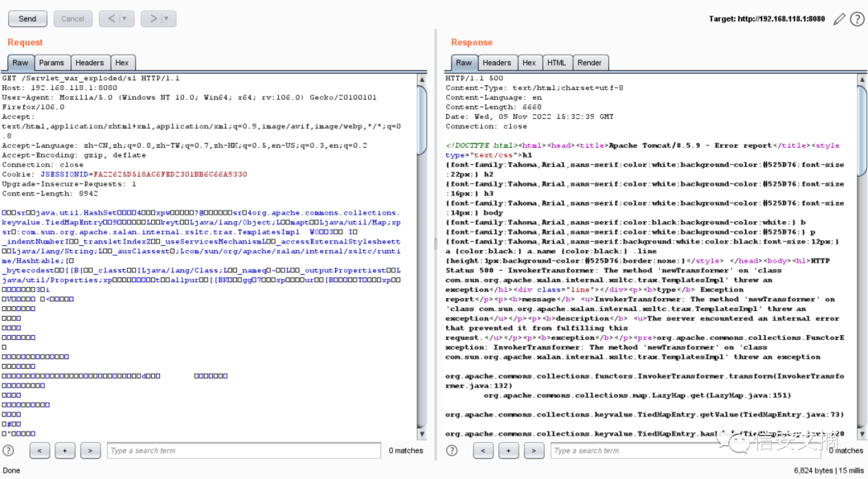Select the Request Raw tab
This screenshot has width=868, height=479.
click(x=20, y=63)
